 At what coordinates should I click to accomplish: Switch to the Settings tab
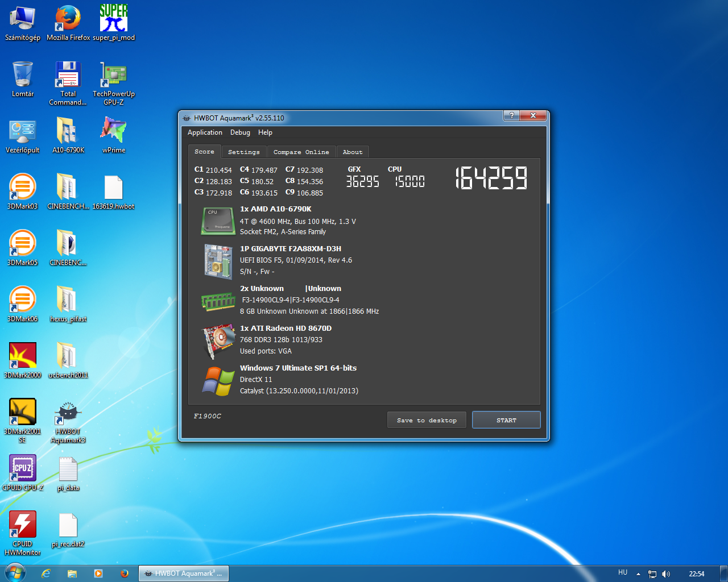243,152
